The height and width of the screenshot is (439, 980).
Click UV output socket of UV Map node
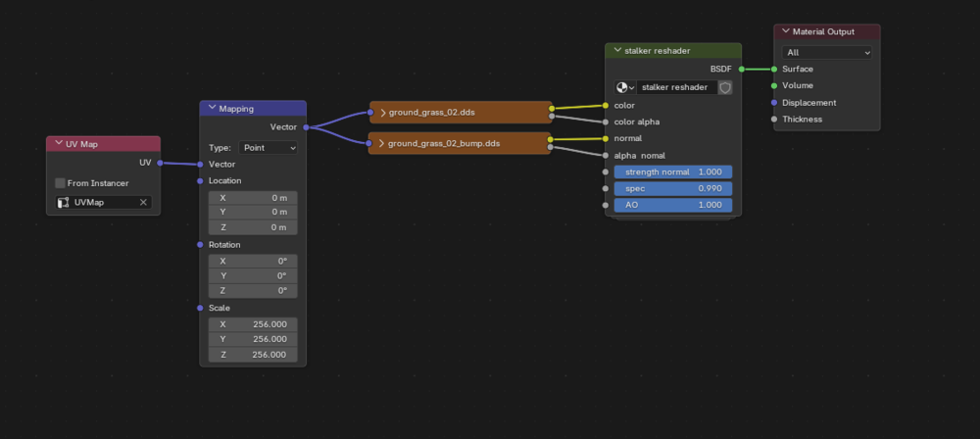pyautogui.click(x=160, y=163)
